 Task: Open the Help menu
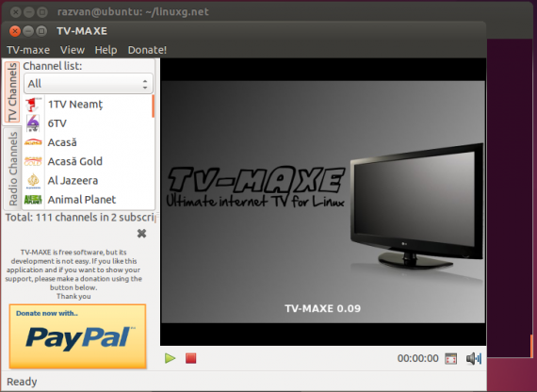[106, 50]
